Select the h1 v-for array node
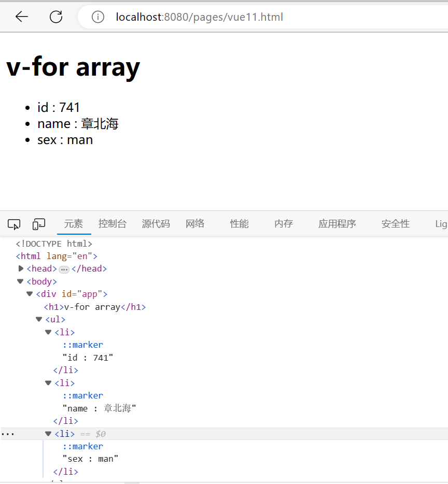448x484 pixels. (x=93, y=307)
